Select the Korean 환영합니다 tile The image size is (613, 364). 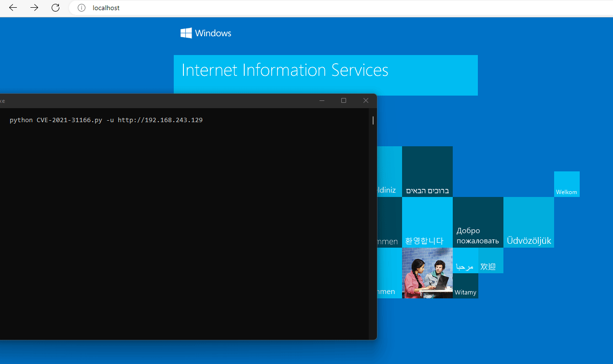(427, 222)
